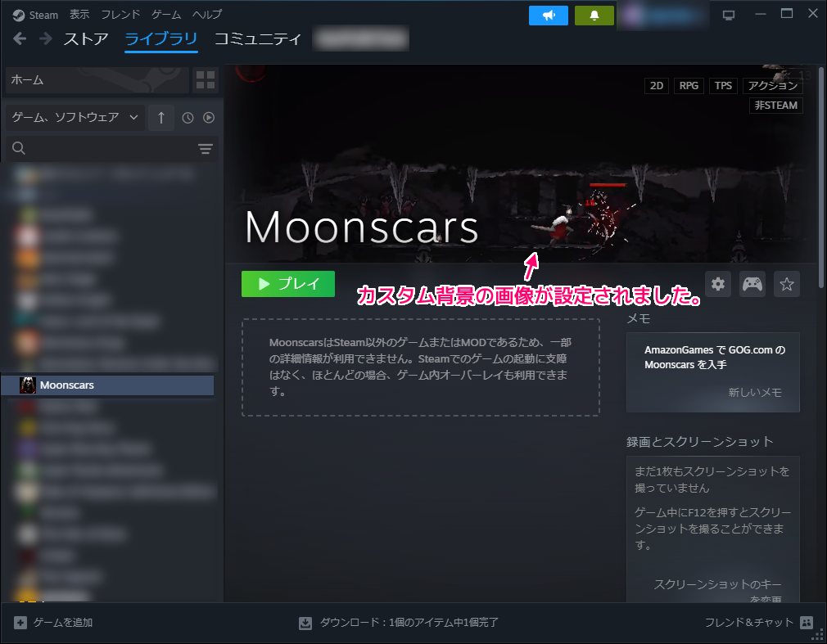Select Moonscars in the game list
The width and height of the screenshot is (827, 644).
[x=107, y=385]
